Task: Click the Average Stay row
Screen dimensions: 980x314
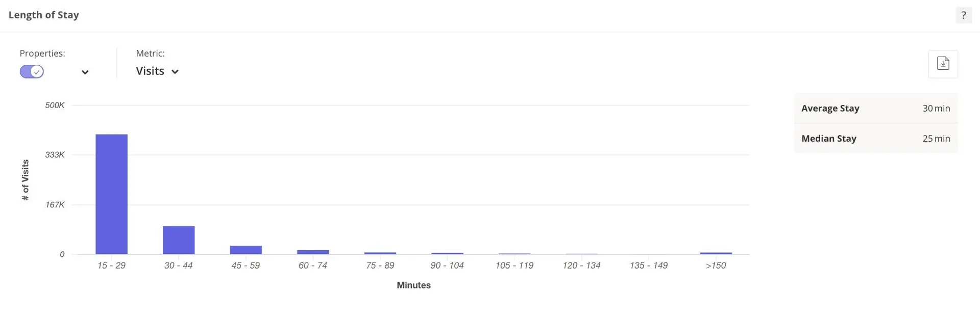Action: click(x=875, y=108)
